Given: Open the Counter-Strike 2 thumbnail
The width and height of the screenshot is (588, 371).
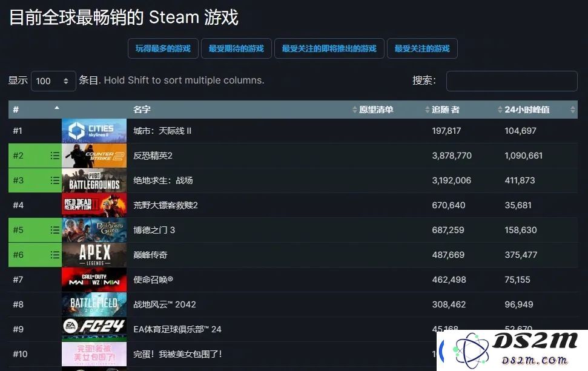Looking at the screenshot, I should (x=94, y=156).
